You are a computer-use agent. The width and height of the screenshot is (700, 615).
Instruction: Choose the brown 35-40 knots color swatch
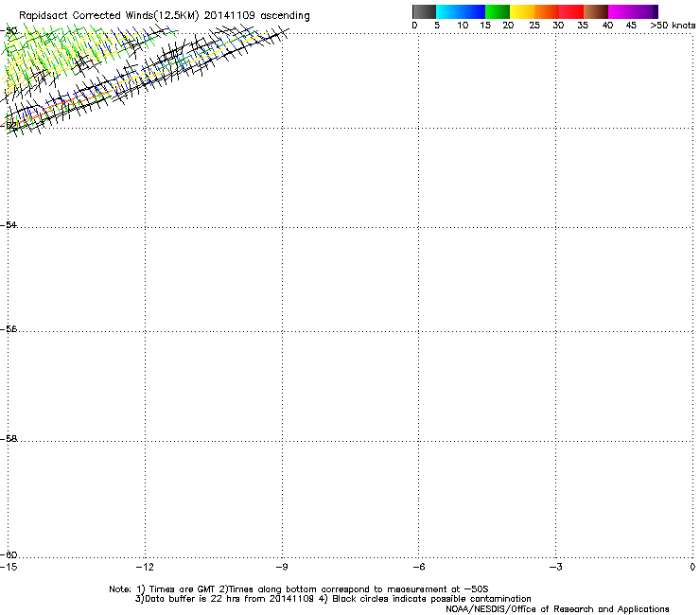click(x=596, y=11)
